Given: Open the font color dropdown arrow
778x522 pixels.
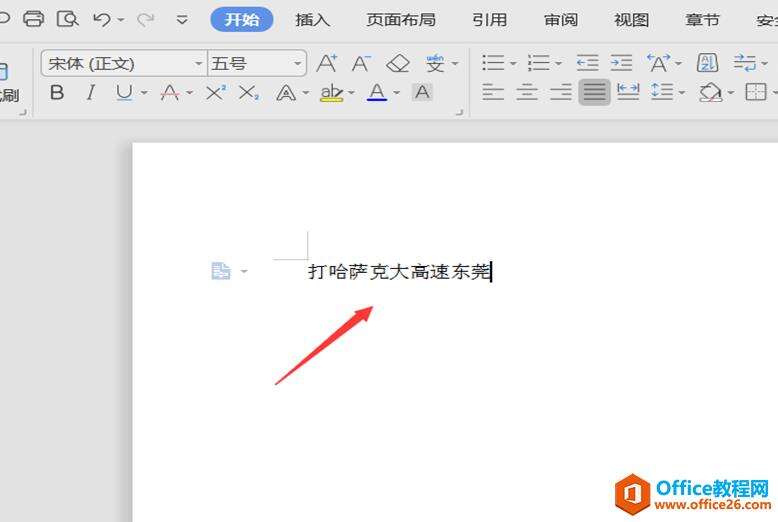Looking at the screenshot, I should [396, 93].
